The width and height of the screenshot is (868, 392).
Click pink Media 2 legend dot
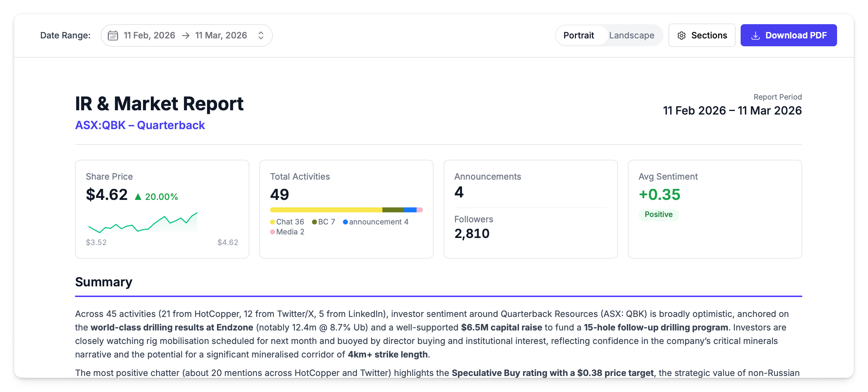point(272,232)
